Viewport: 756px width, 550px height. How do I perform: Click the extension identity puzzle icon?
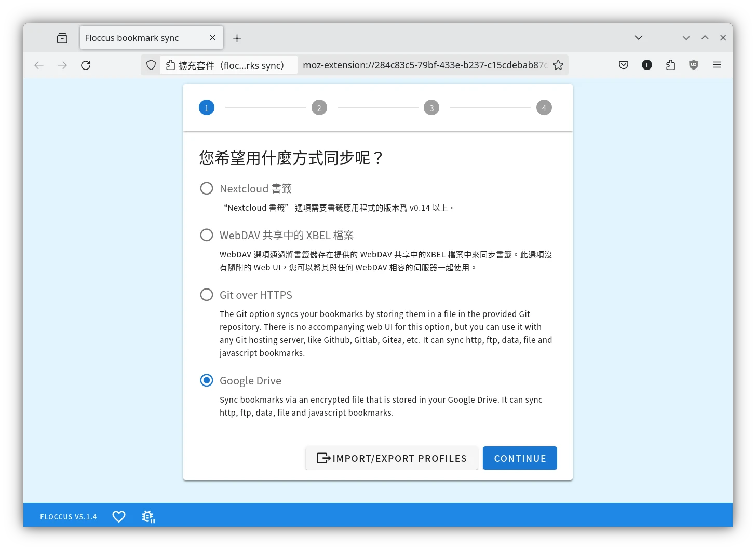coord(170,65)
